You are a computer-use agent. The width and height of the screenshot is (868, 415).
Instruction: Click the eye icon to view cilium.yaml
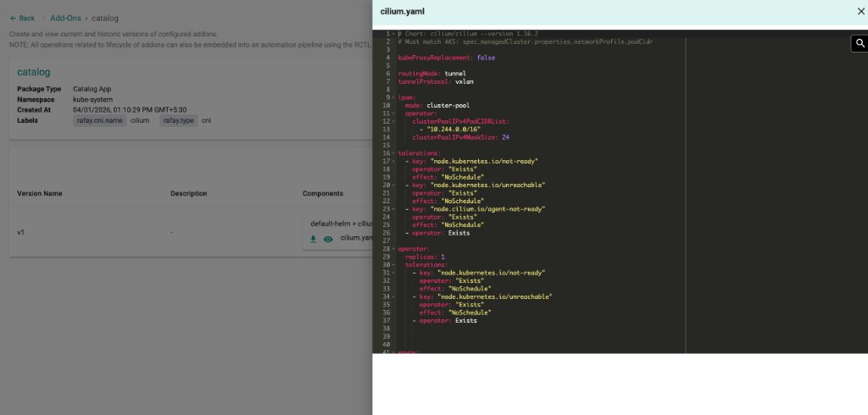328,239
